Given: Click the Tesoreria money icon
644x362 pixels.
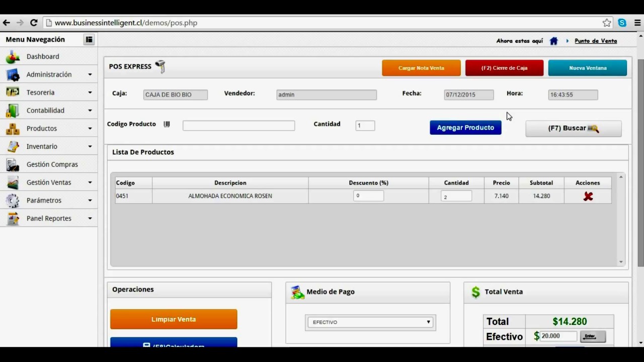Looking at the screenshot, I should (x=13, y=93).
